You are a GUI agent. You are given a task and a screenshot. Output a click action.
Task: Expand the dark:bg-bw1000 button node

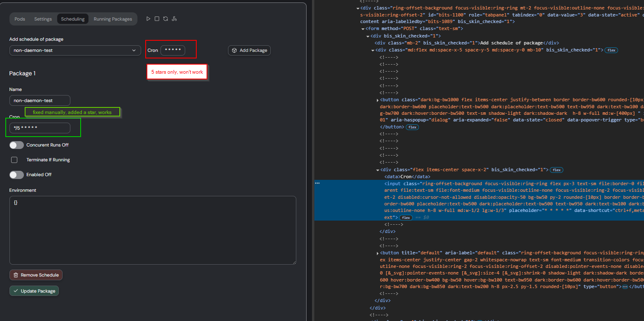coord(378,100)
